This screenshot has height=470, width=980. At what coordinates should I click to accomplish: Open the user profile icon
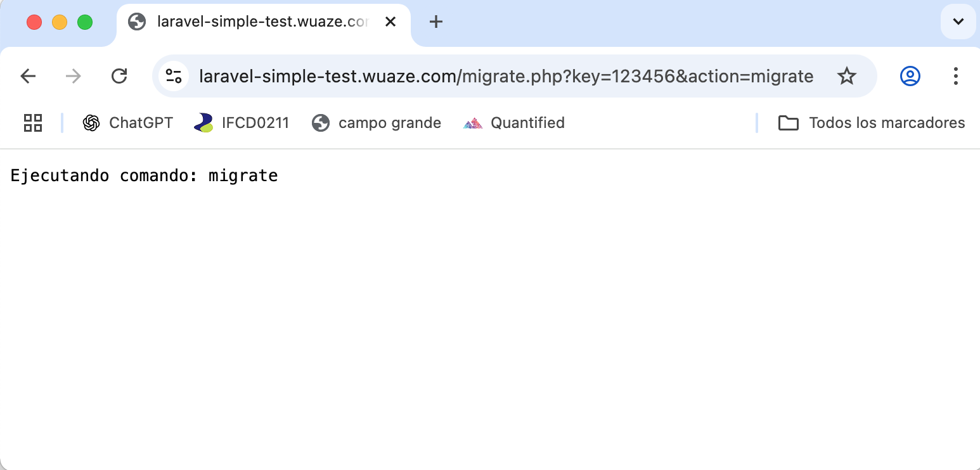pos(910,77)
